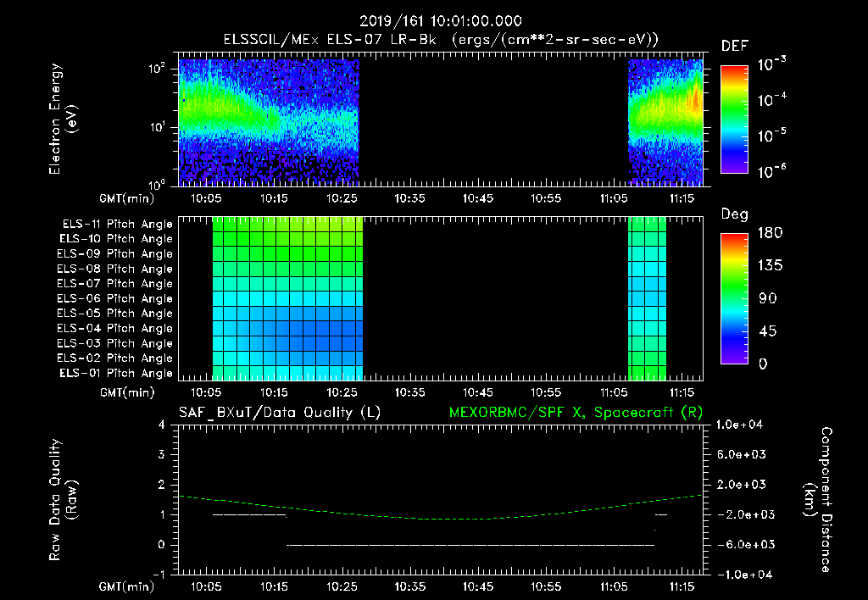The image size is (868, 600).
Task: Click the 135 value on Deg scale
Action: tap(770, 266)
